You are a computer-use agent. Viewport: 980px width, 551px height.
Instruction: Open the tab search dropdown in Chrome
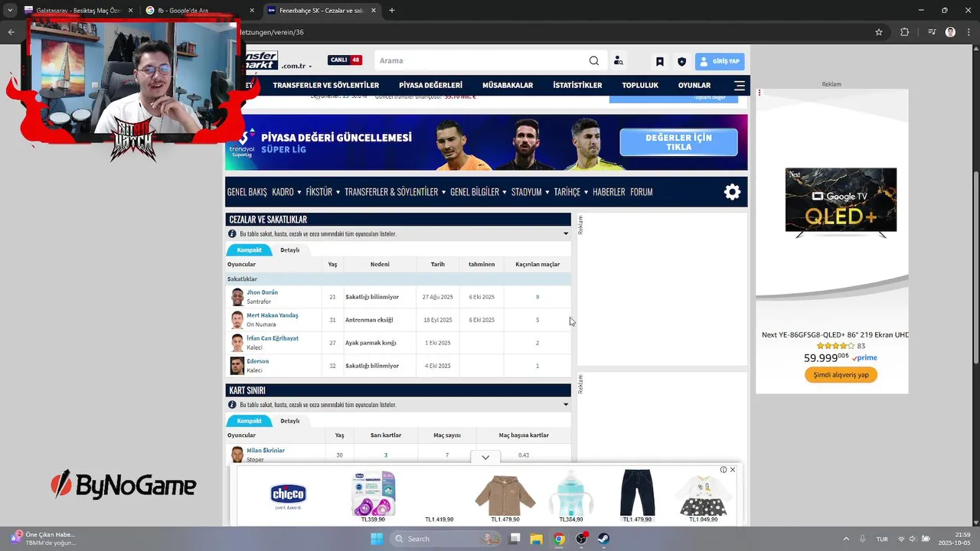pyautogui.click(x=10, y=11)
